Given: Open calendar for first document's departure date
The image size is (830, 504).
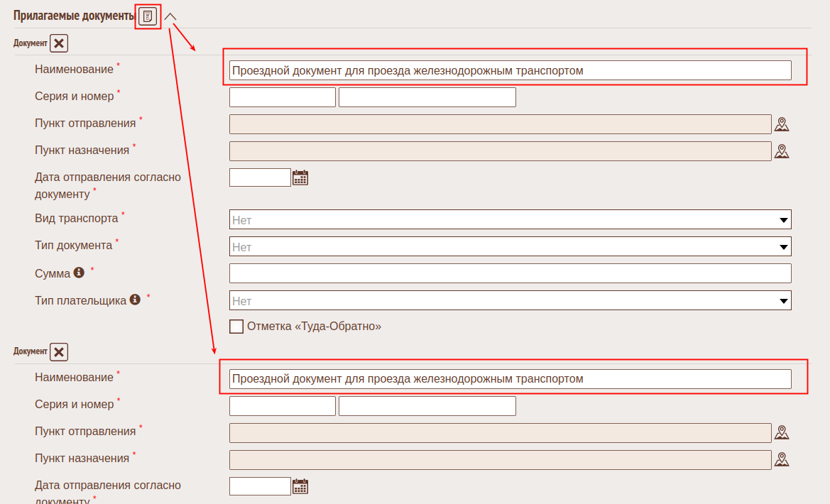Looking at the screenshot, I should tap(300, 177).
